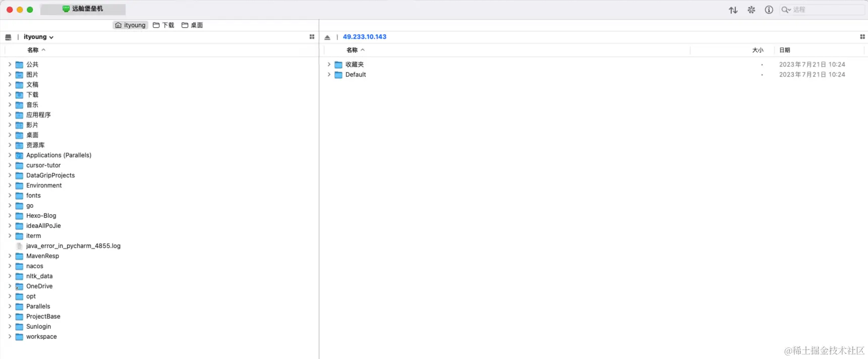Click the Environment folder icon
The height and width of the screenshot is (359, 868).
[19, 186]
